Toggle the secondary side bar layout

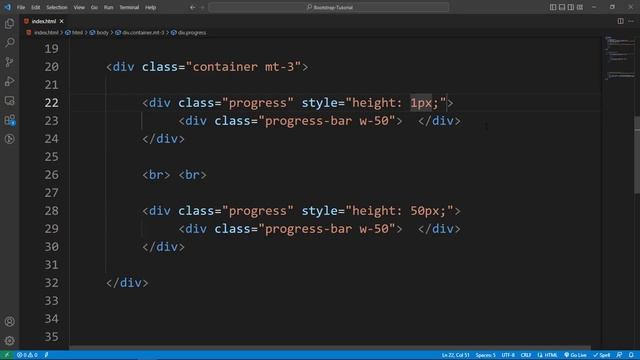(571, 7)
